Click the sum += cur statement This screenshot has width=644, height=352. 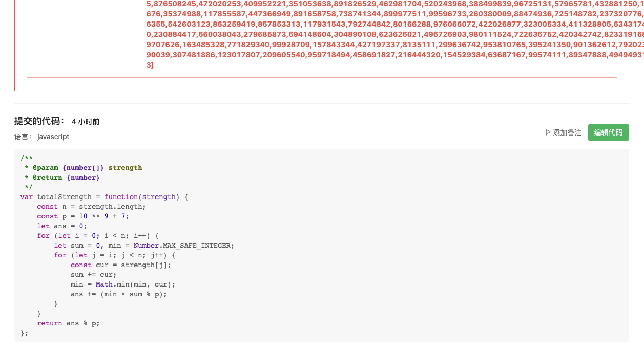pos(94,274)
